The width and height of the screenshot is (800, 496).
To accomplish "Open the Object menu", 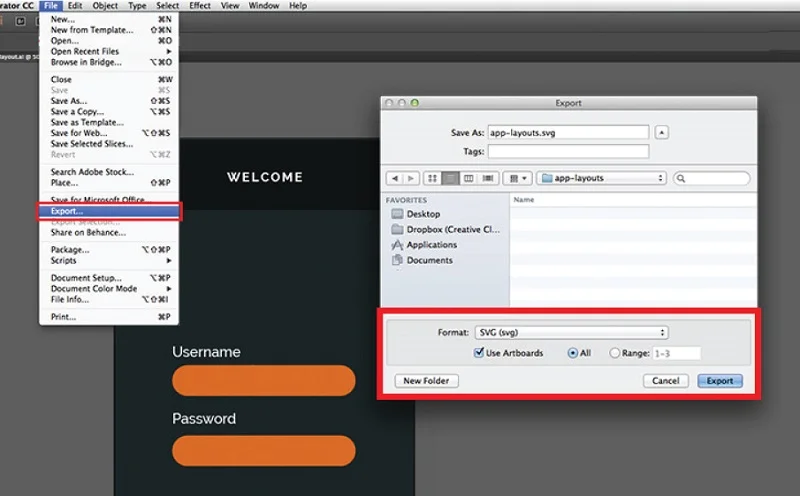I will click(x=105, y=6).
